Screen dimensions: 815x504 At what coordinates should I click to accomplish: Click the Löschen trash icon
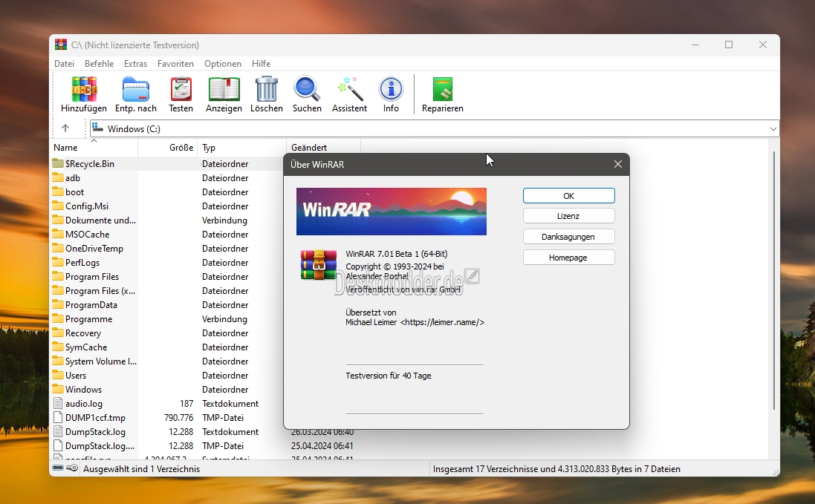coord(267,89)
